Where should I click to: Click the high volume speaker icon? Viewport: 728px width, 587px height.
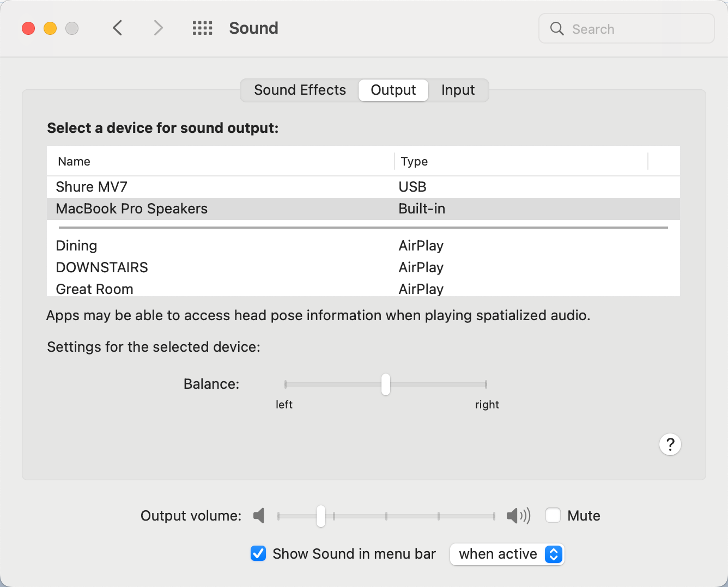point(518,516)
